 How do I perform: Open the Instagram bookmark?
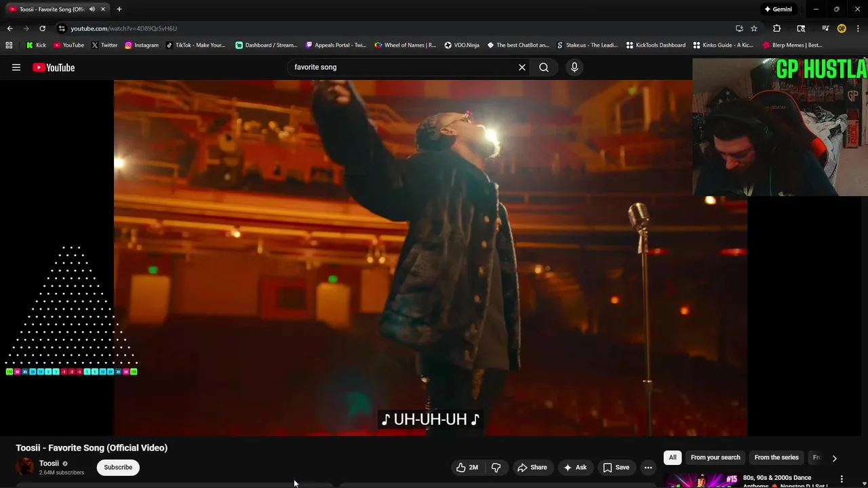(142, 45)
